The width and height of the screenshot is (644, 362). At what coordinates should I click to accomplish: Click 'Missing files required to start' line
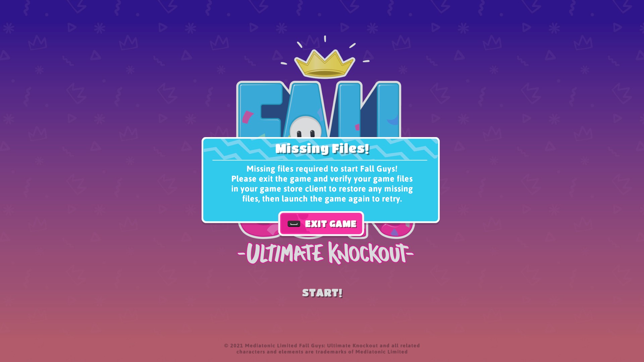[x=322, y=169]
